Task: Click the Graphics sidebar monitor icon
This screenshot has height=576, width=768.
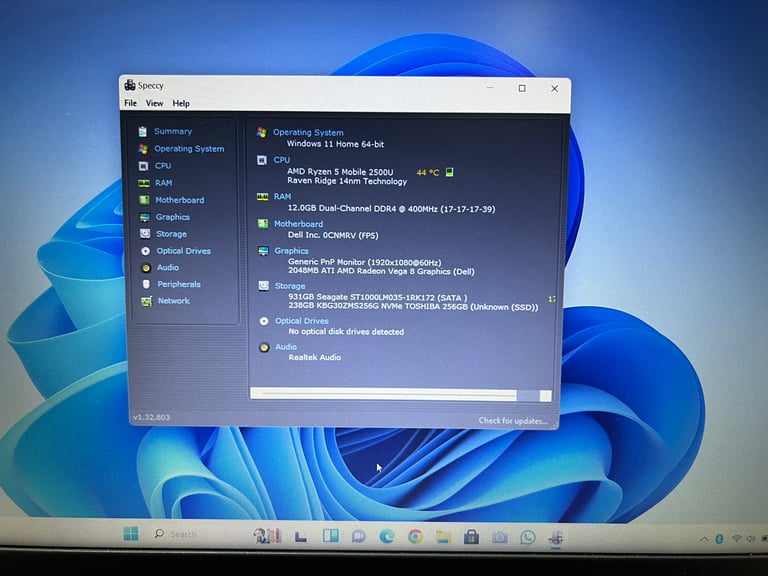Action: [144, 217]
